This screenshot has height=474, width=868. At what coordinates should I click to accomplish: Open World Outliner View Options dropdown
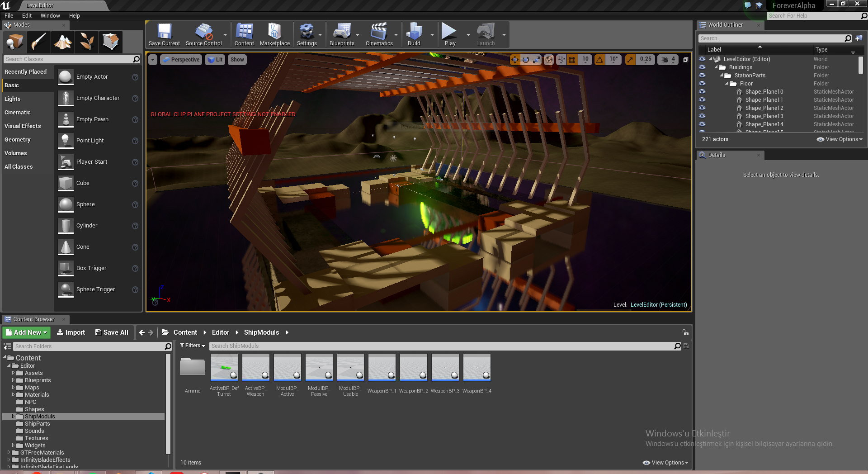[840, 139]
